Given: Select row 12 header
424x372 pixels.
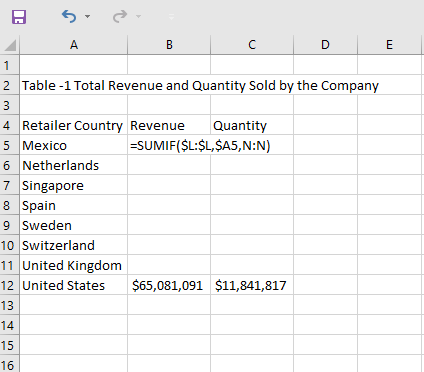Looking at the screenshot, I should point(9,285).
